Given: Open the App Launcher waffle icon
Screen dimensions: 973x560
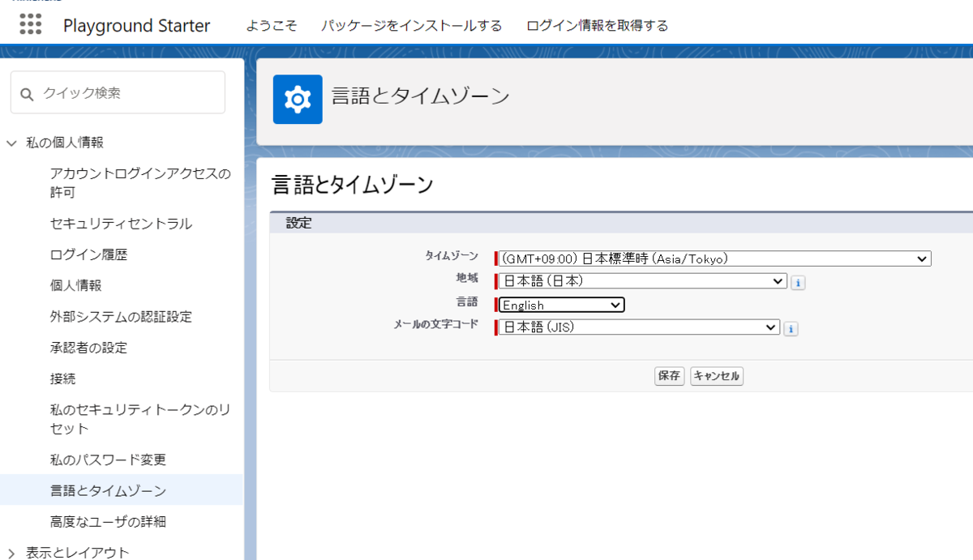Looking at the screenshot, I should coord(30,25).
